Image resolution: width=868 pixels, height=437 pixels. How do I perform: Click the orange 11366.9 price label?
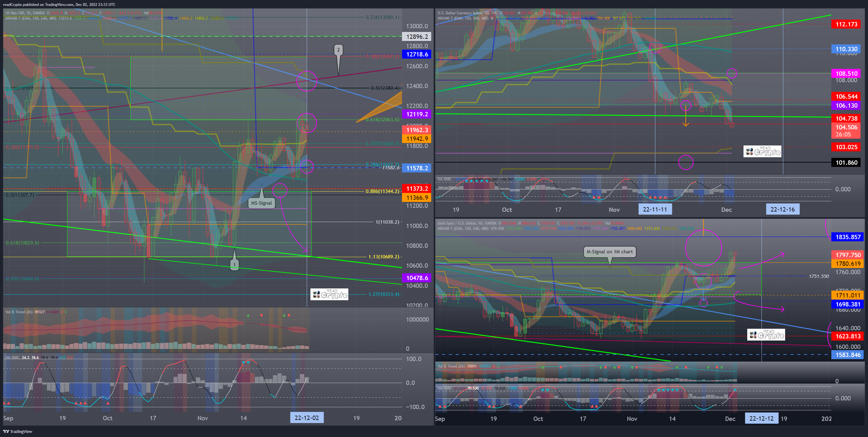417,197
